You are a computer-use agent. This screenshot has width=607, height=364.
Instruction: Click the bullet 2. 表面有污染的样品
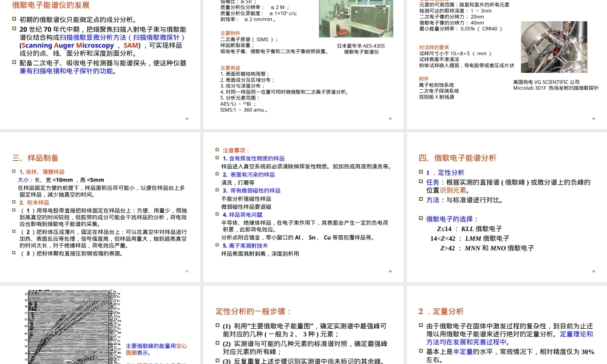248,175
